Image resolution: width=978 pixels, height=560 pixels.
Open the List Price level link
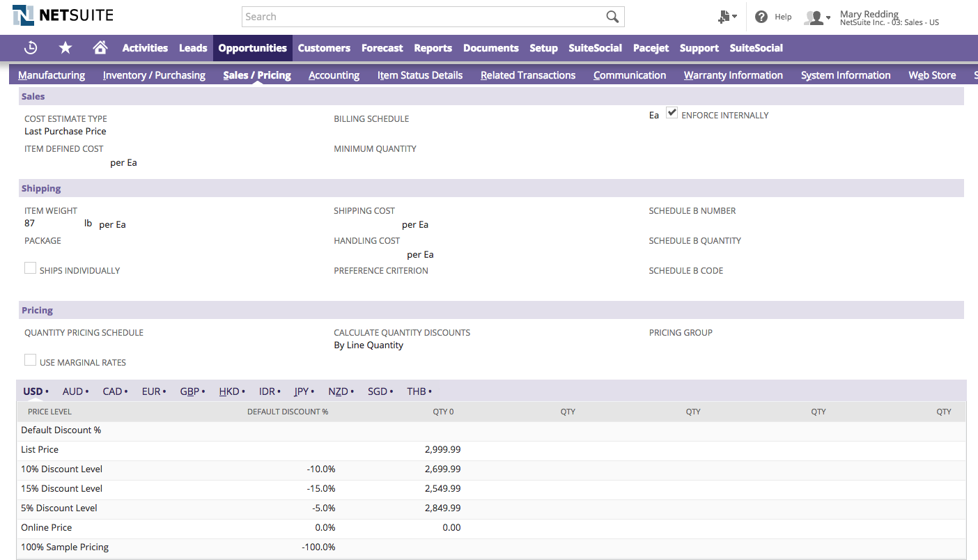coord(39,449)
